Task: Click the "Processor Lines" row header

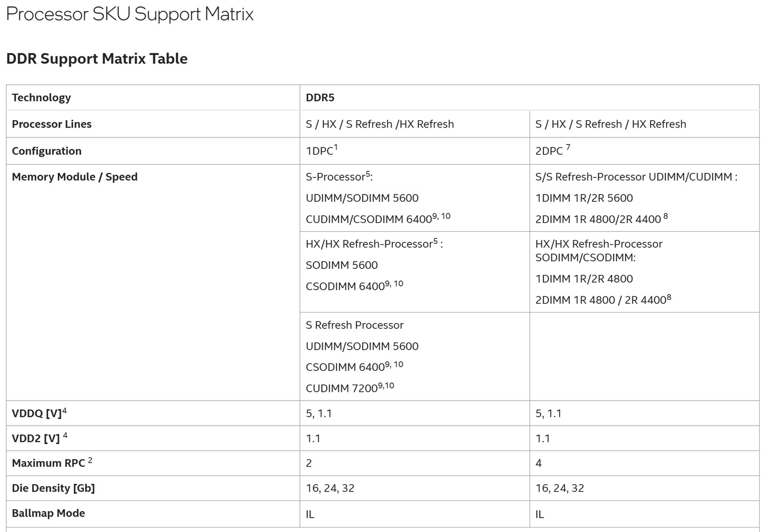Action: click(x=52, y=124)
